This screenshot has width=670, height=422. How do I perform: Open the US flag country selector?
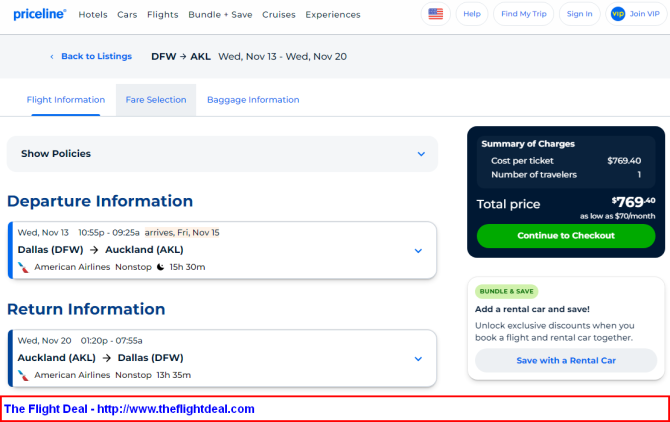[435, 14]
